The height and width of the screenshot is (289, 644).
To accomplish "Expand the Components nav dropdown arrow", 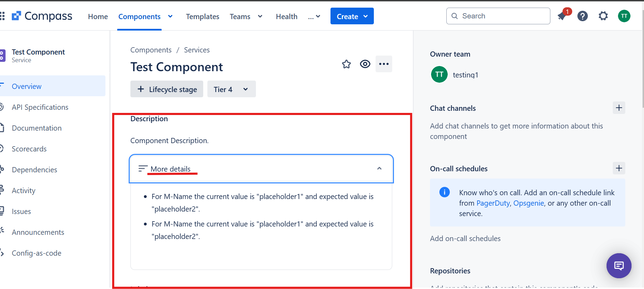I will (x=170, y=16).
